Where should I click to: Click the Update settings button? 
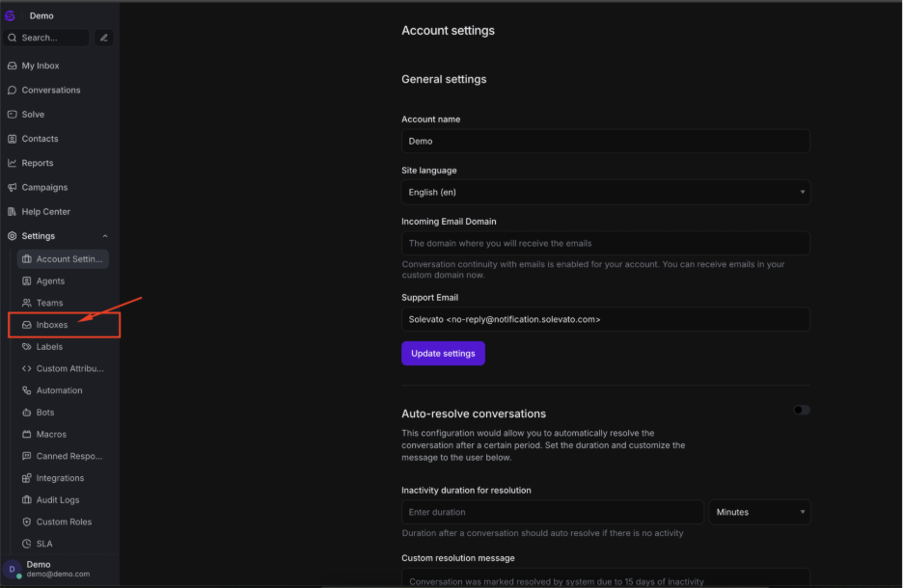443,353
